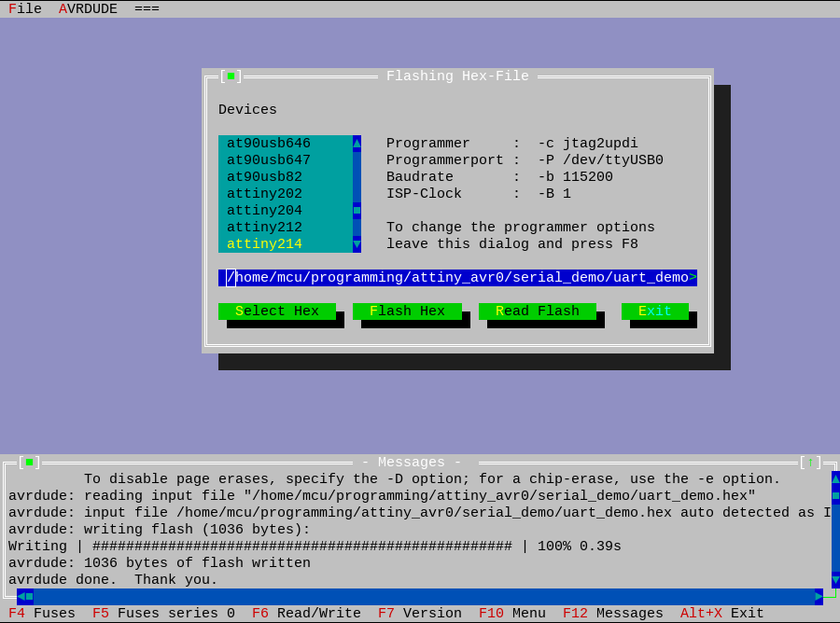
Task: Click F7 Version in the status bar
Action: (x=420, y=613)
